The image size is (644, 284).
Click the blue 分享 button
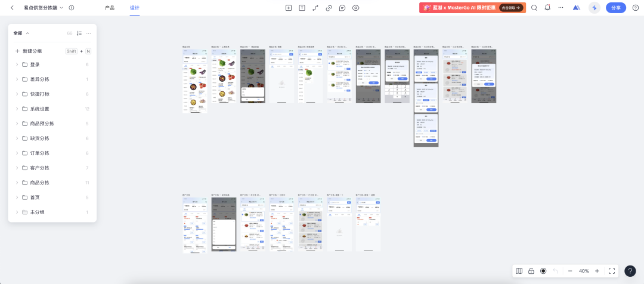point(616,8)
